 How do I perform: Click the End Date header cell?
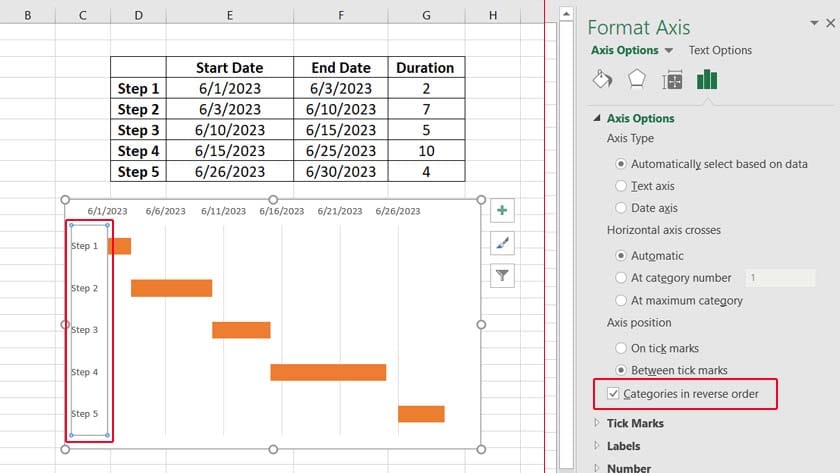pos(341,67)
